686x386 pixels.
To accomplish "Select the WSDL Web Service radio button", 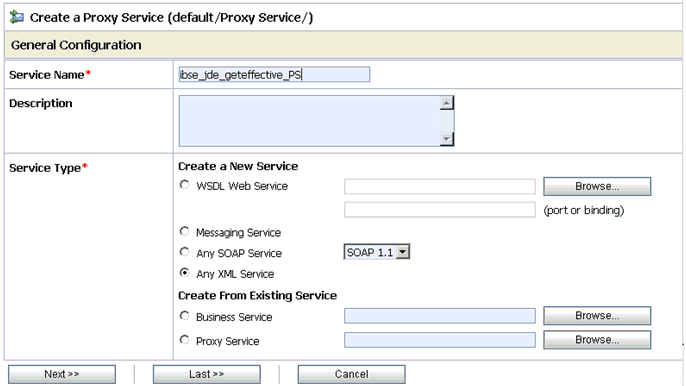I will 185,185.
